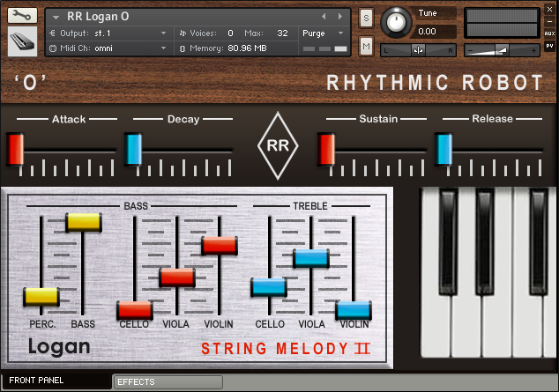Screen dimensions: 559x392
Task: Click the blue Release slider handle
Action: click(x=443, y=149)
